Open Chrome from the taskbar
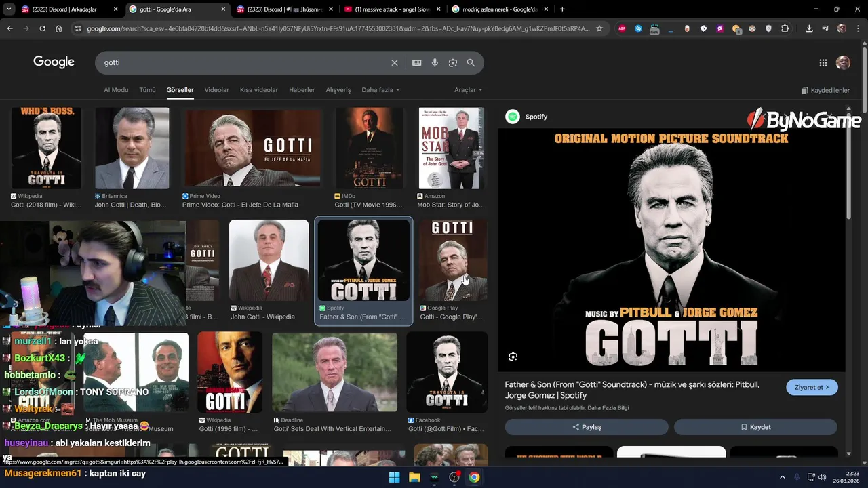The width and height of the screenshot is (868, 488). coord(474,477)
